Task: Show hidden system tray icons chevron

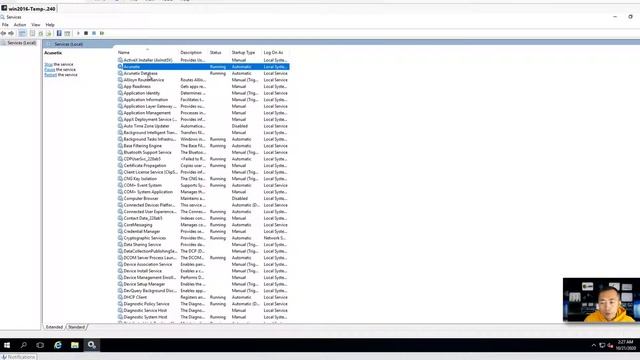Action: [594, 345]
